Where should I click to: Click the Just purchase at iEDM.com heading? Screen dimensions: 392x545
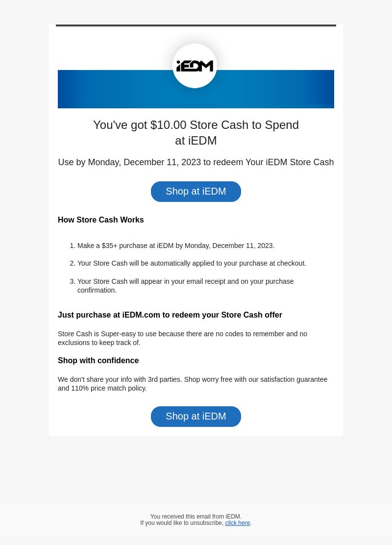170,315
